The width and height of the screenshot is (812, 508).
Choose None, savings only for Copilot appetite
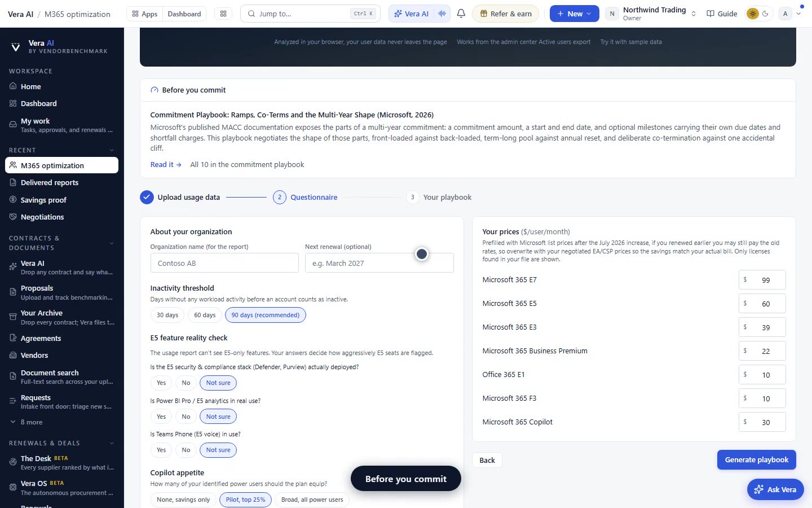click(183, 500)
